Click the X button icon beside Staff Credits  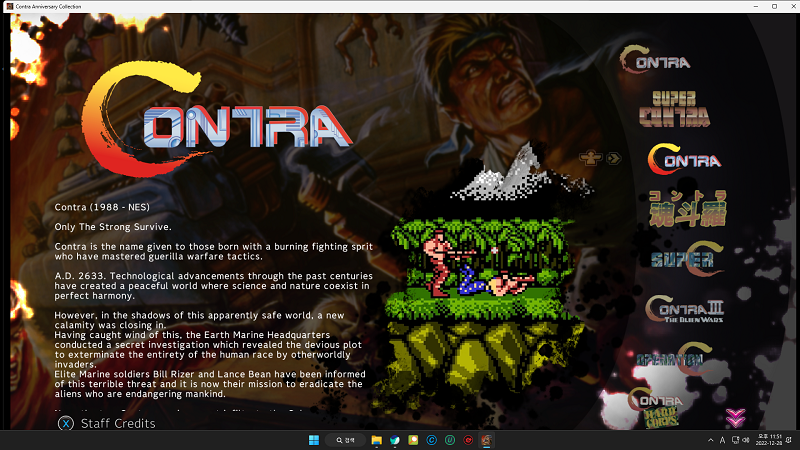(66, 423)
